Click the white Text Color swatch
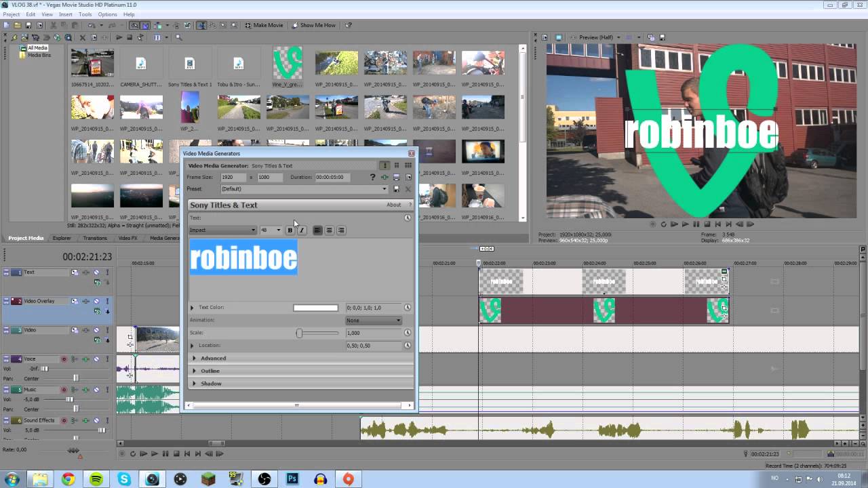Screen dimensions: 868x488 pyautogui.click(x=315, y=308)
